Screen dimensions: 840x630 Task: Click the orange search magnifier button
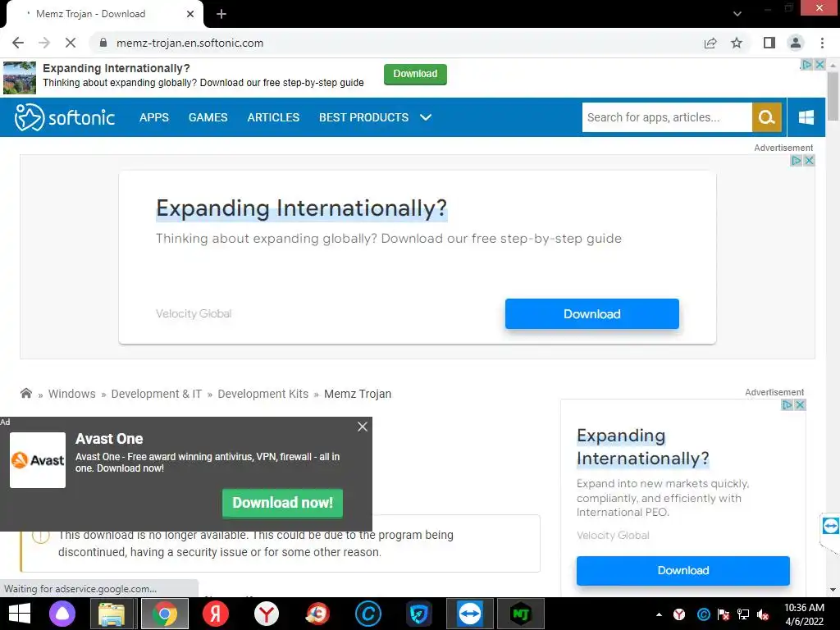pos(767,117)
